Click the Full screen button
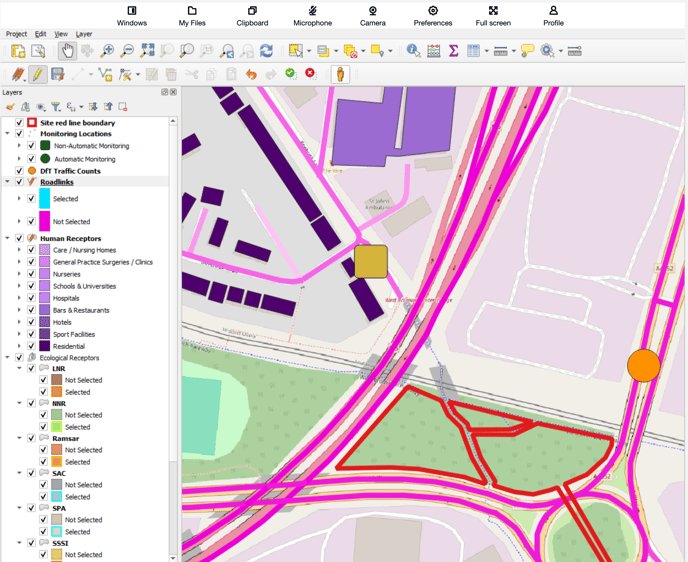 coord(493,16)
